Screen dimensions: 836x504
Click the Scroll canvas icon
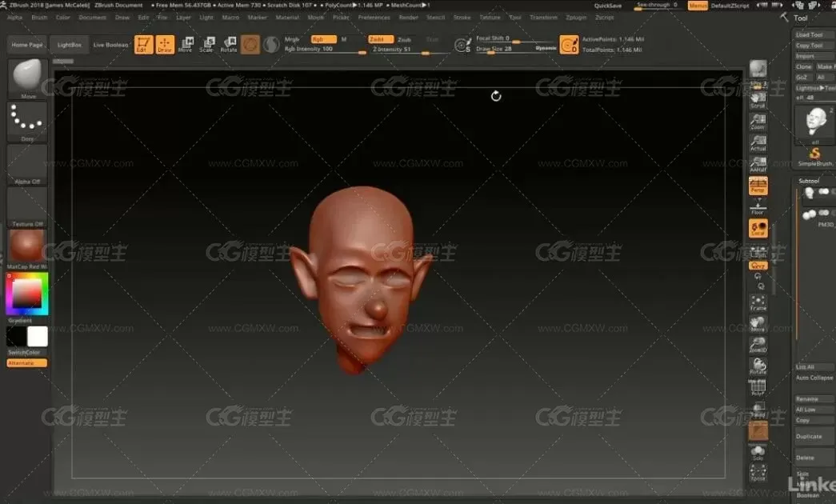point(758,100)
